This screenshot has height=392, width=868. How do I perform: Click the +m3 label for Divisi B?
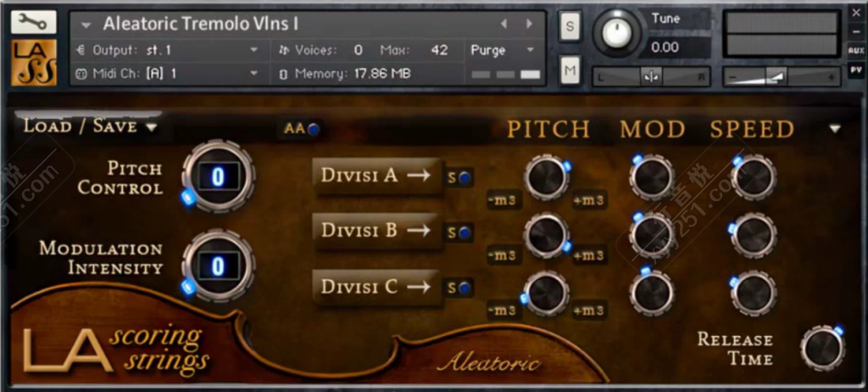[590, 255]
